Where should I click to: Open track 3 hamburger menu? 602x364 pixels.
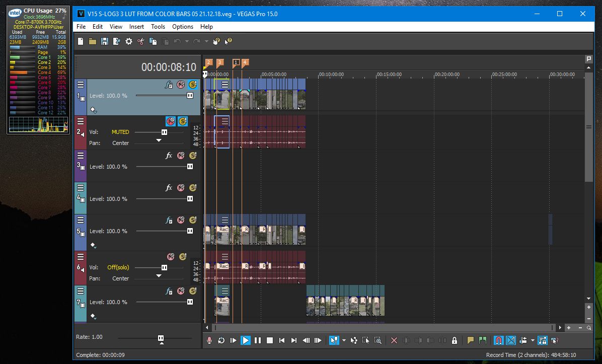point(80,155)
